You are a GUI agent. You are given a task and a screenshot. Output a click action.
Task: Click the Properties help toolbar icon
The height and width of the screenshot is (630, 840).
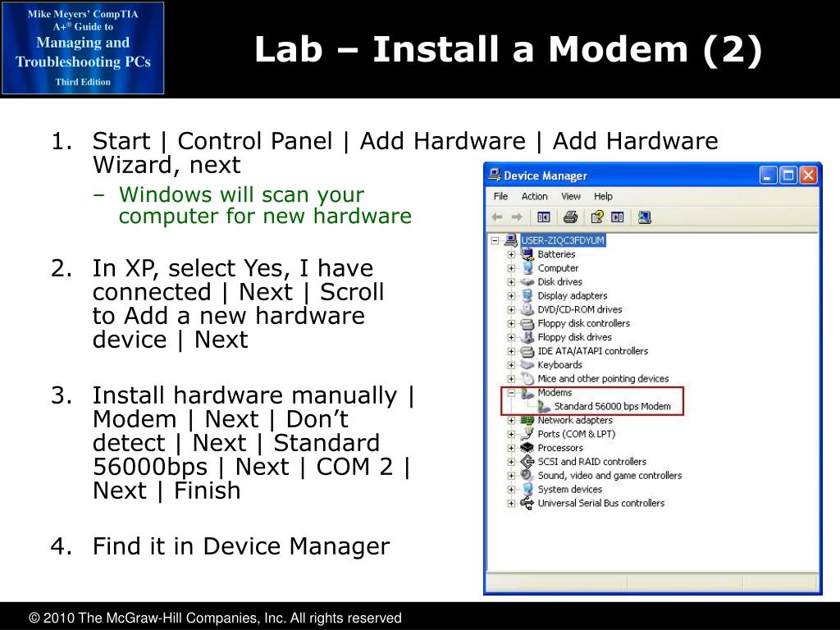coord(597,217)
